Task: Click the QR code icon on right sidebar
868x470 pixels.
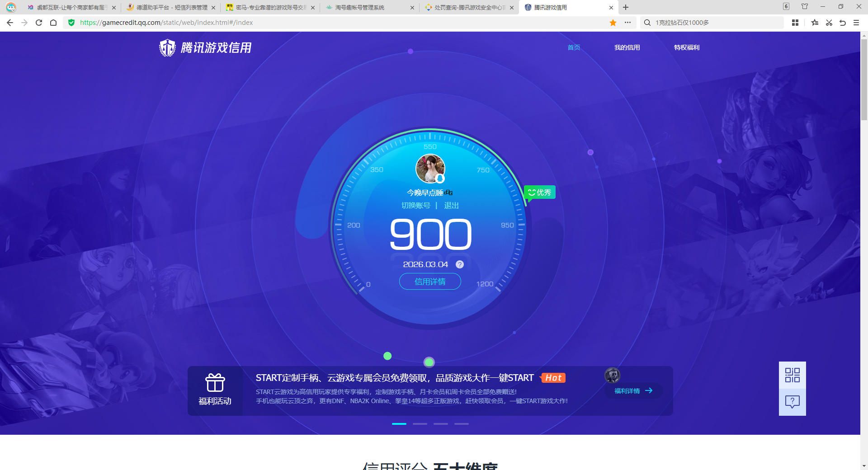Action: click(792, 375)
